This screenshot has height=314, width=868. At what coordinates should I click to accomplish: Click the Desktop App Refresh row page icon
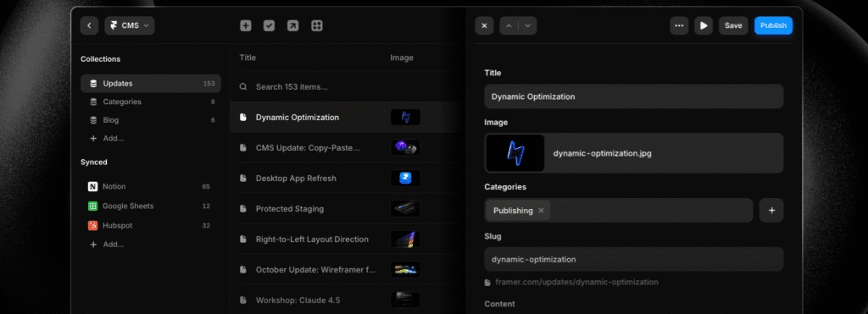tap(242, 178)
